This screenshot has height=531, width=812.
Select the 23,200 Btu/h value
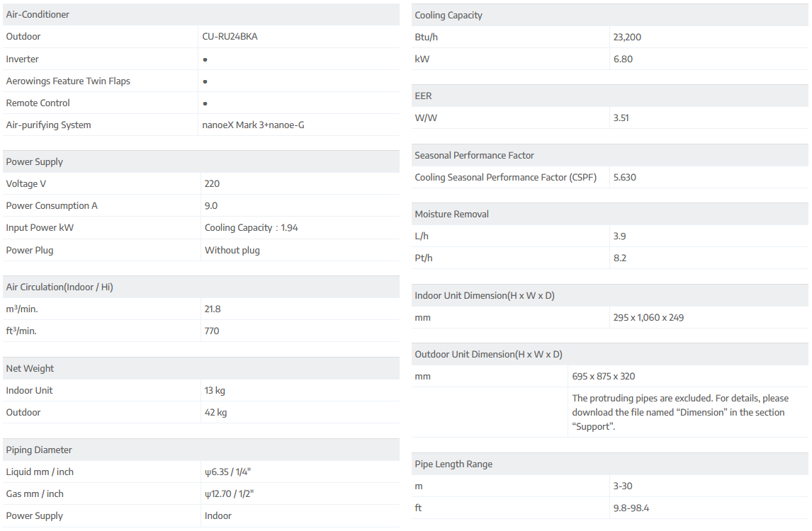tap(627, 38)
